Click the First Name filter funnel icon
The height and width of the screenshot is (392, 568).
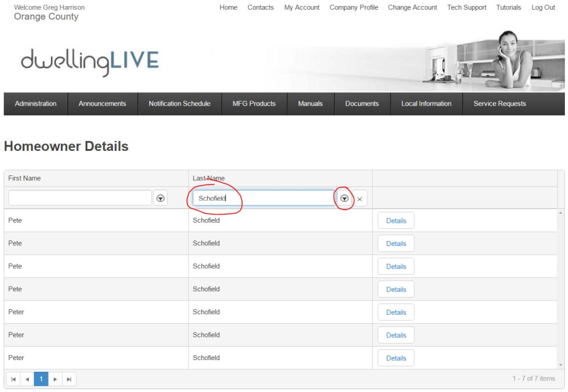160,198
